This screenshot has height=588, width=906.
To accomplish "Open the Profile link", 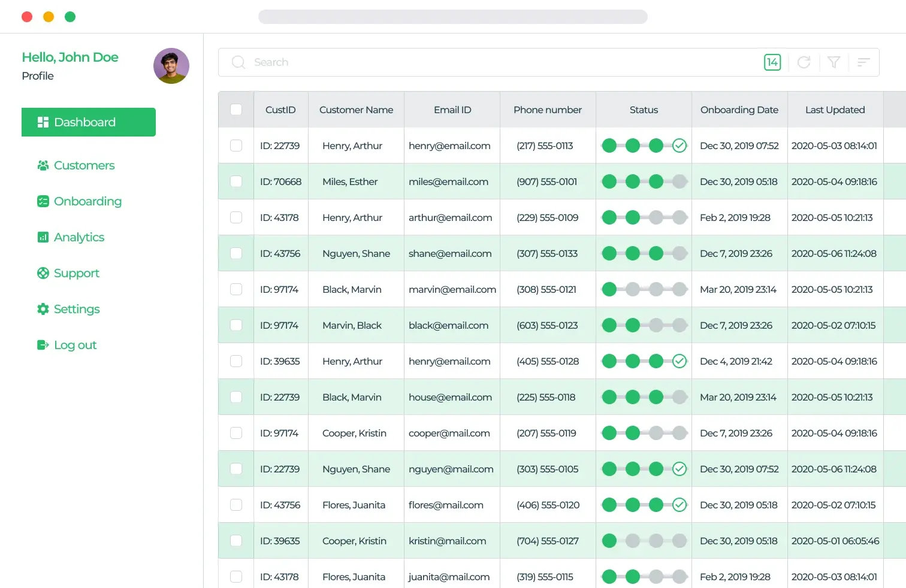I will point(38,76).
